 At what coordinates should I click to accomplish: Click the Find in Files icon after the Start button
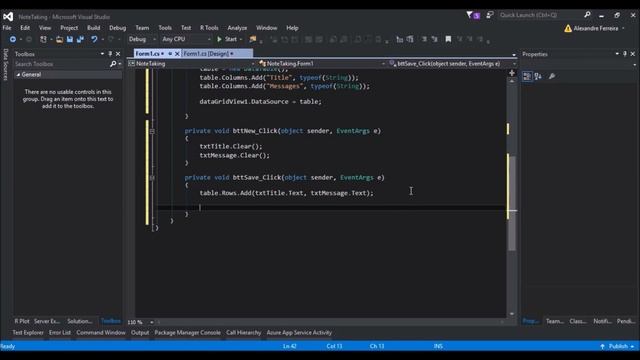pos(253,39)
